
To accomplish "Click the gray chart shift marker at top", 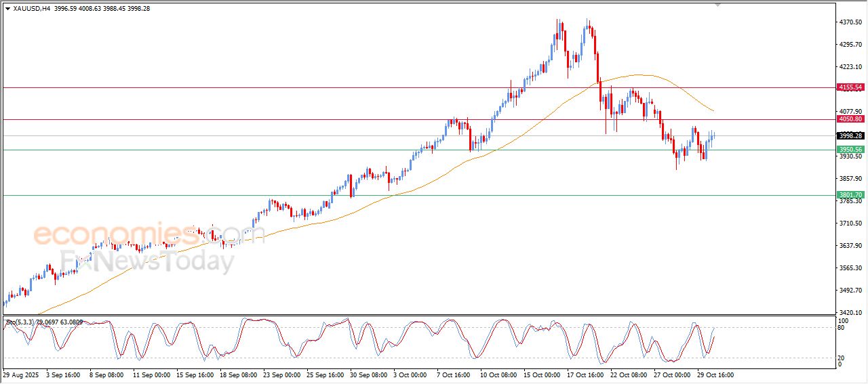I will coord(718,5).
